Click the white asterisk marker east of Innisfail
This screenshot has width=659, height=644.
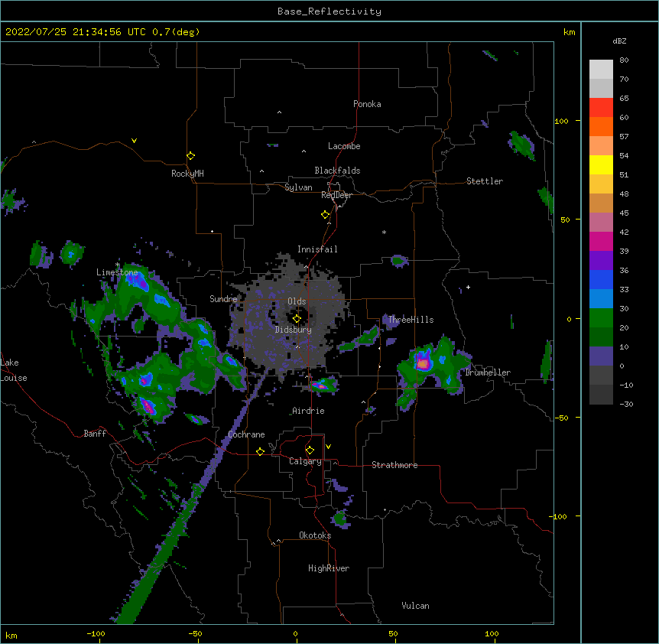click(384, 232)
